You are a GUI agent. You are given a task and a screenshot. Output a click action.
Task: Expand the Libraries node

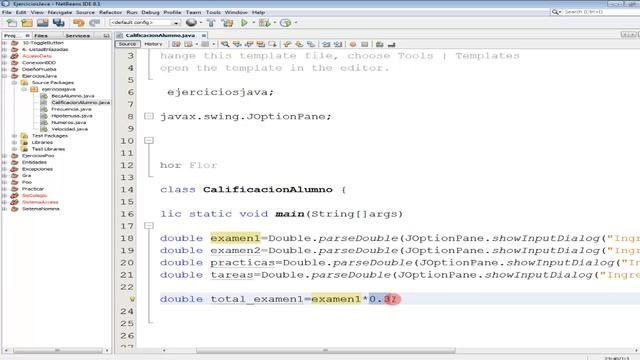click(x=15, y=142)
